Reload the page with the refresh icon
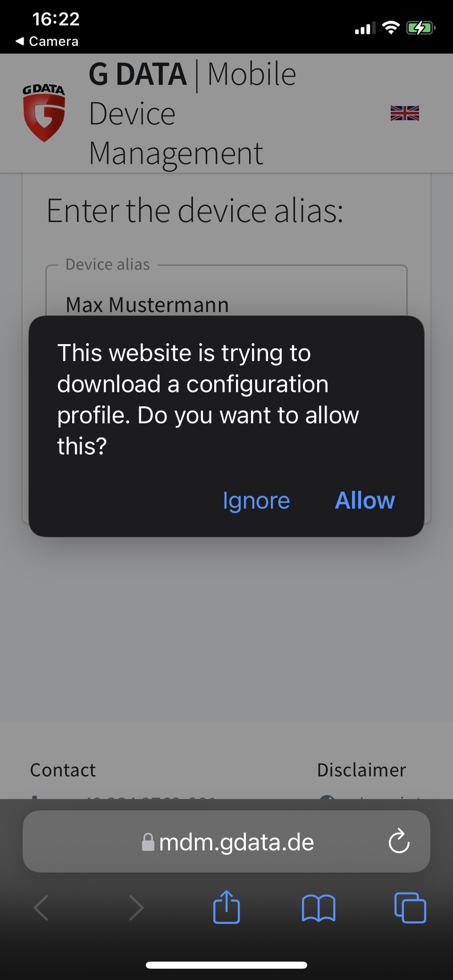Viewport: 453px width, 980px height. pos(399,841)
